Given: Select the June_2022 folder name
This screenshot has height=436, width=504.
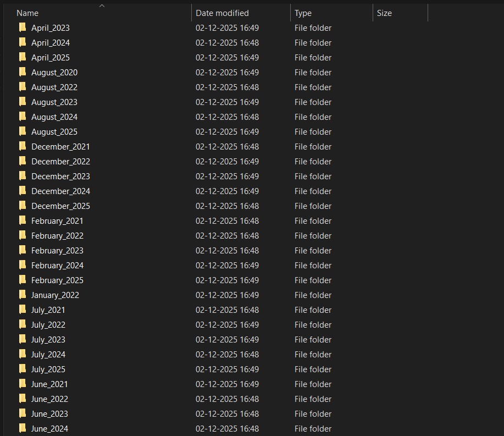Looking at the screenshot, I should (x=49, y=399).
